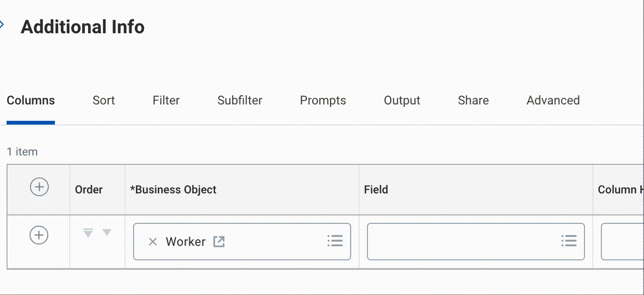Click the Worker business object text

coord(186,242)
